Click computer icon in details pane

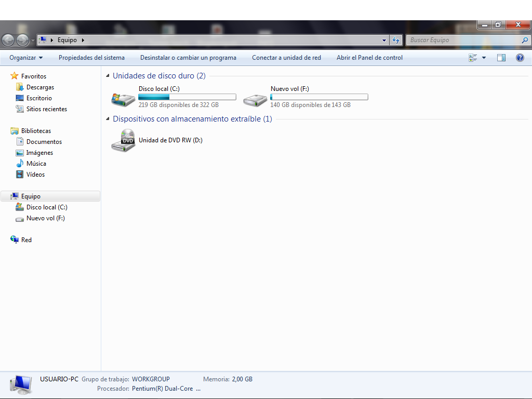(x=21, y=385)
